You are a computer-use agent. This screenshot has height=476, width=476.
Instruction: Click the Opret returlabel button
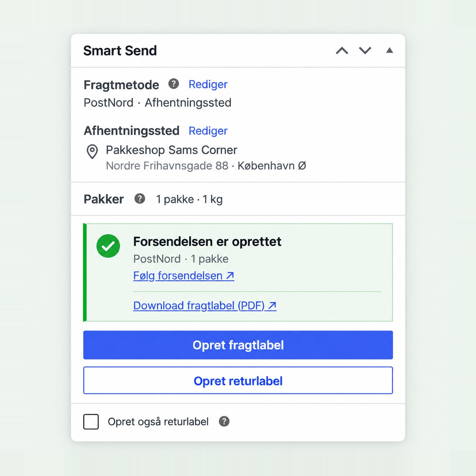pyautogui.click(x=238, y=380)
